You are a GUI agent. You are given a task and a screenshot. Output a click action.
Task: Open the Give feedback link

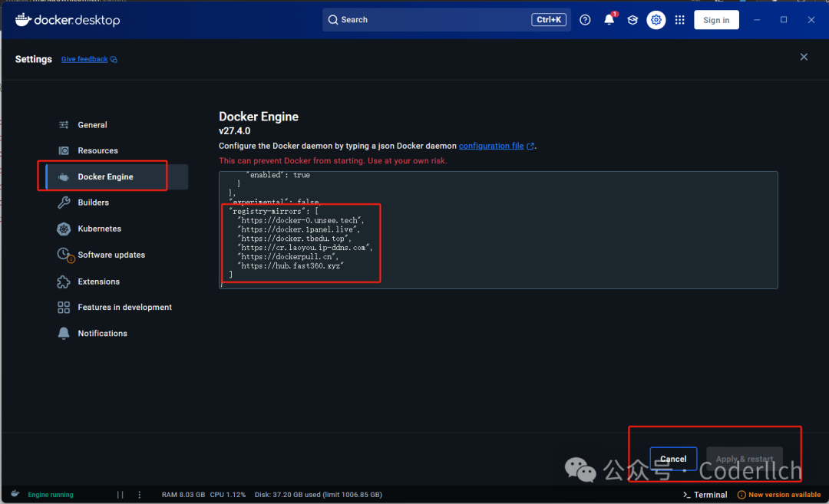[84, 59]
